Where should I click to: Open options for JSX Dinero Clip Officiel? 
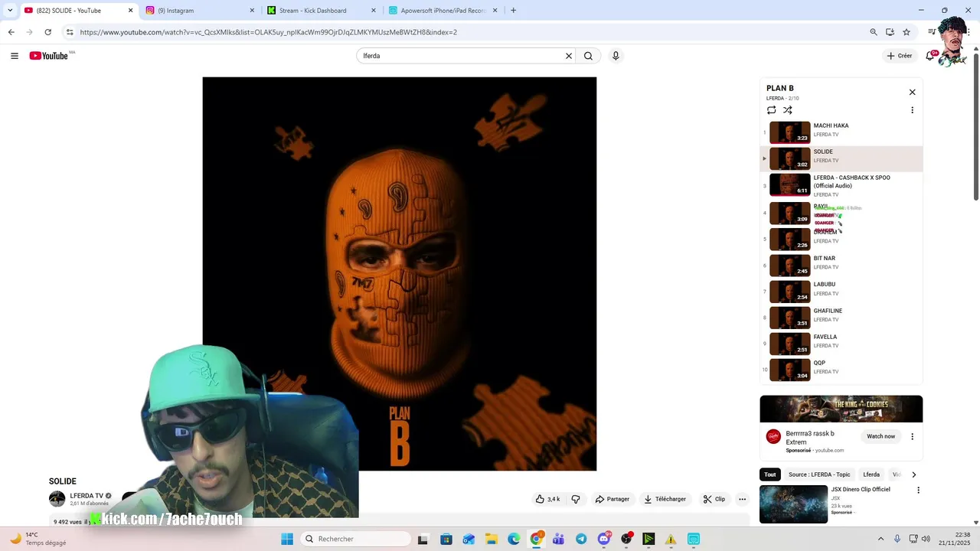[x=918, y=490]
